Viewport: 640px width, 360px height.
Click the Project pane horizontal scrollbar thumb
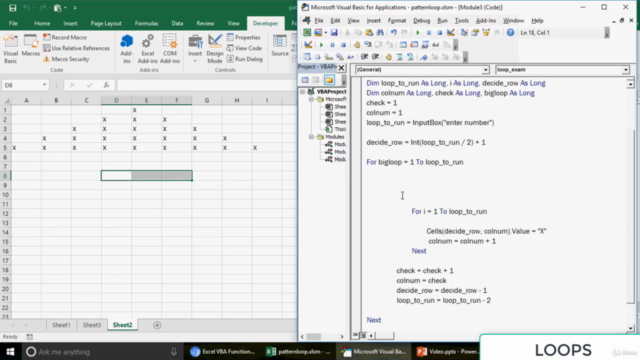[x=313, y=337]
